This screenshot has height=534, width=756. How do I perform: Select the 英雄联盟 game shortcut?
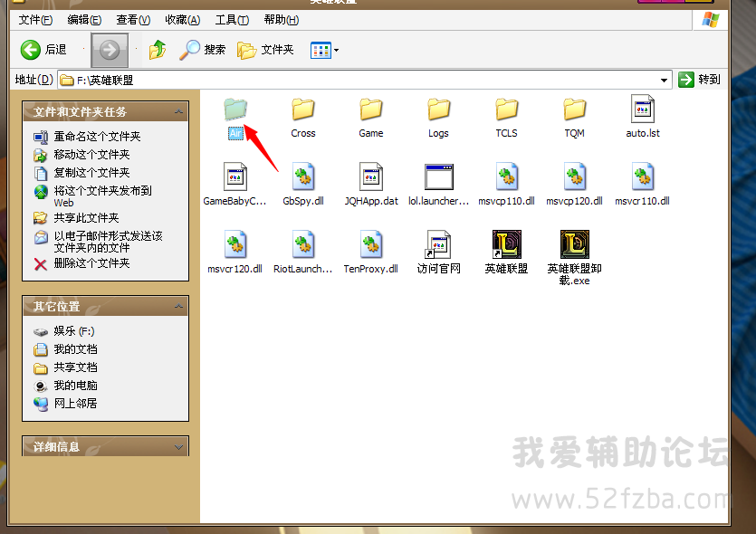pyautogui.click(x=506, y=253)
